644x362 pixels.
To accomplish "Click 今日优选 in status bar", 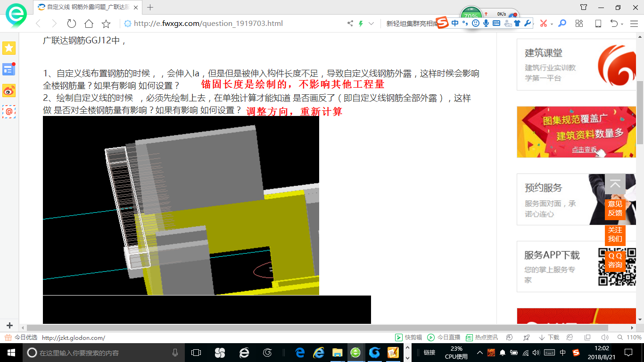I will click(x=21, y=337).
